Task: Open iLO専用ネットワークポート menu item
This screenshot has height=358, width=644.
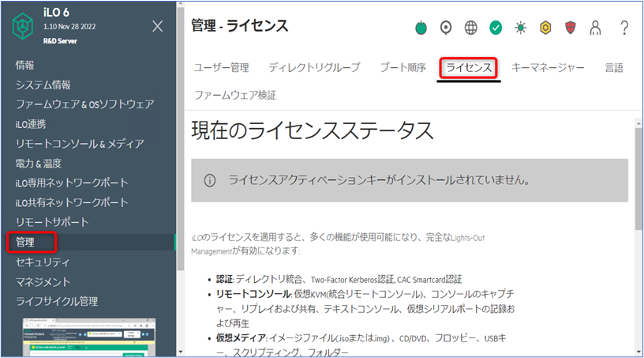Action: (72, 183)
